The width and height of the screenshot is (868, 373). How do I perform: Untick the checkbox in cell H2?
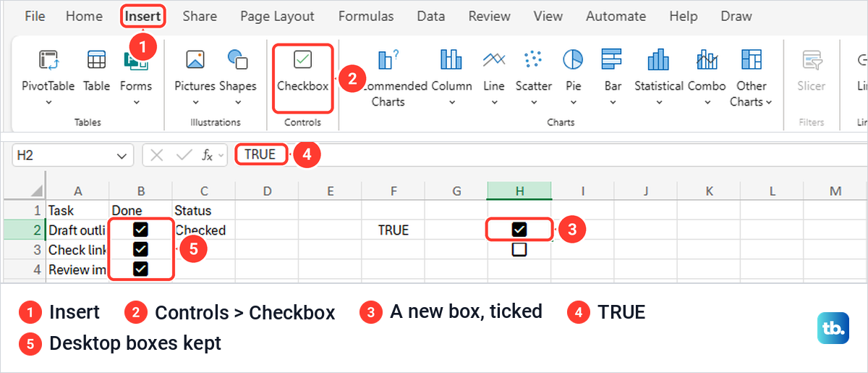click(519, 230)
